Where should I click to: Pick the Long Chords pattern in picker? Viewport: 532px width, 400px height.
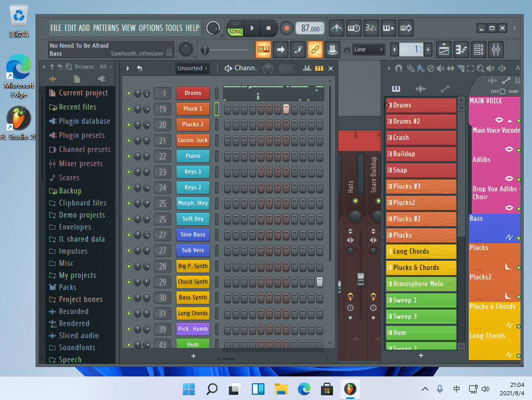421,252
